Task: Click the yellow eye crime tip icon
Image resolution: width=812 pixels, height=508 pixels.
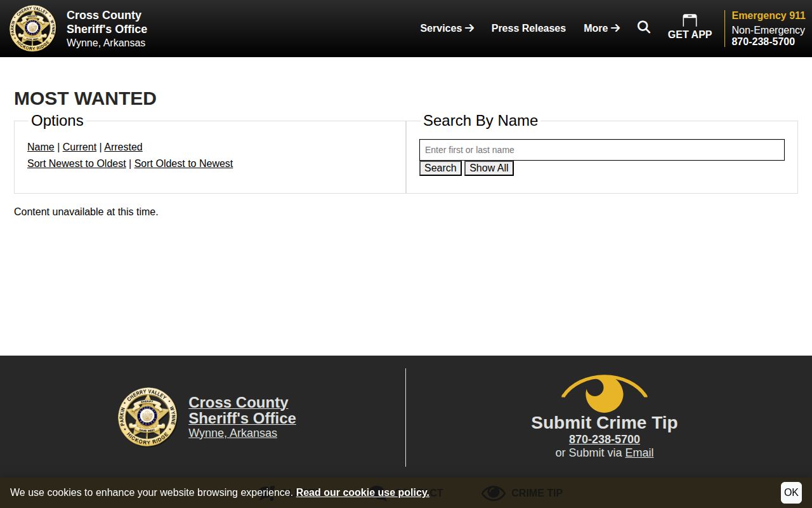Action: (605, 394)
